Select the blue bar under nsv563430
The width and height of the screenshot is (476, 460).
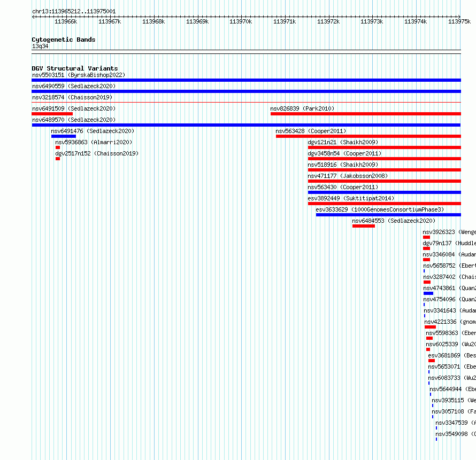point(385,192)
